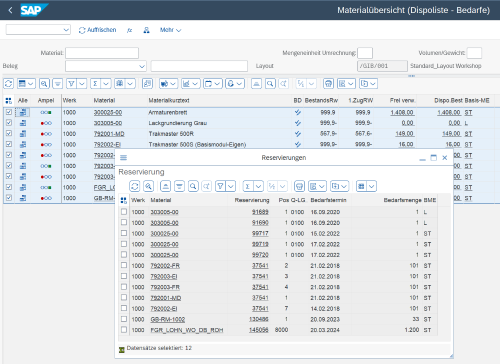Open reservation 91689 link
Viewport: 500px width, 364px height.
[260, 212]
